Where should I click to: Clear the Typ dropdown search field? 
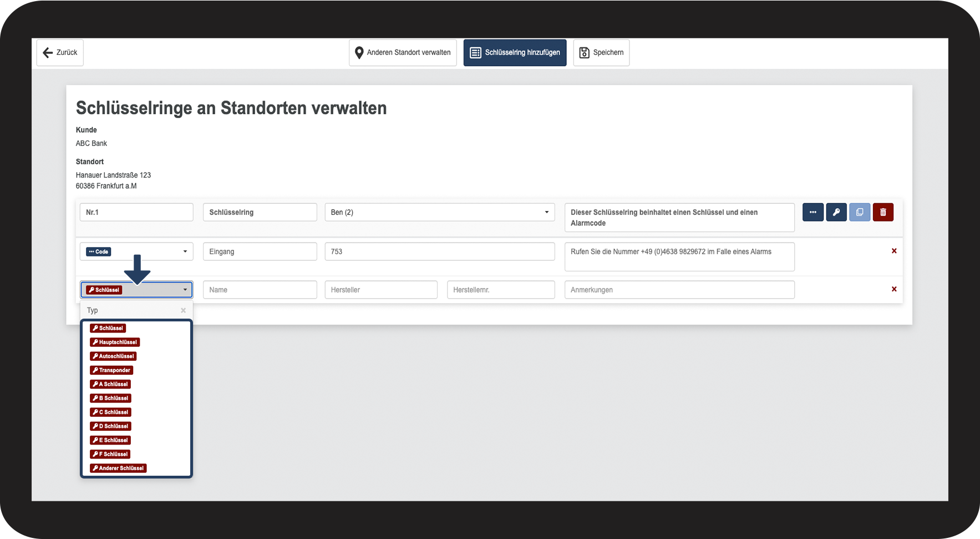click(183, 310)
